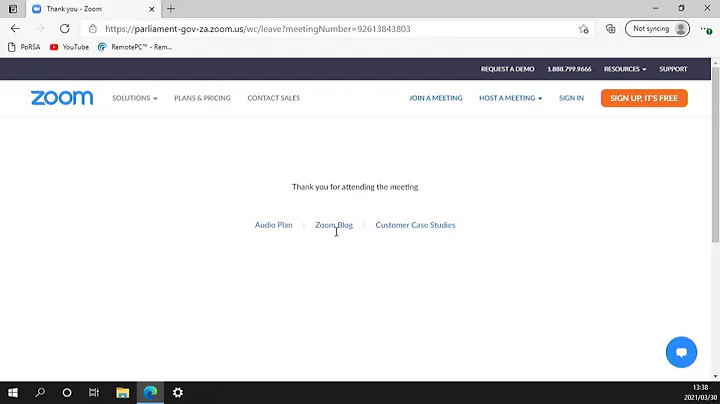
Task: Open Cortana circle icon
Action: pyautogui.click(x=67, y=393)
